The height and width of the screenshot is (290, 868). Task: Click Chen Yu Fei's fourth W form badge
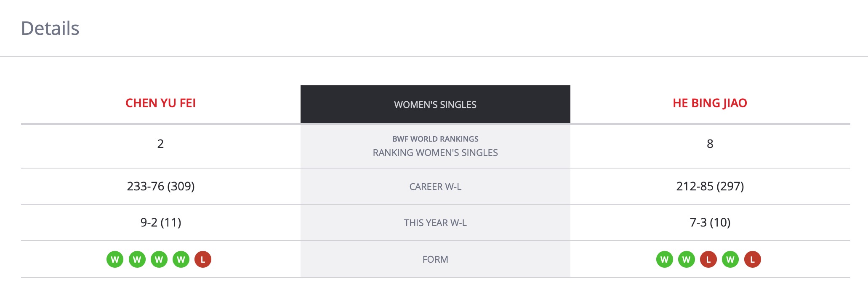(x=181, y=259)
